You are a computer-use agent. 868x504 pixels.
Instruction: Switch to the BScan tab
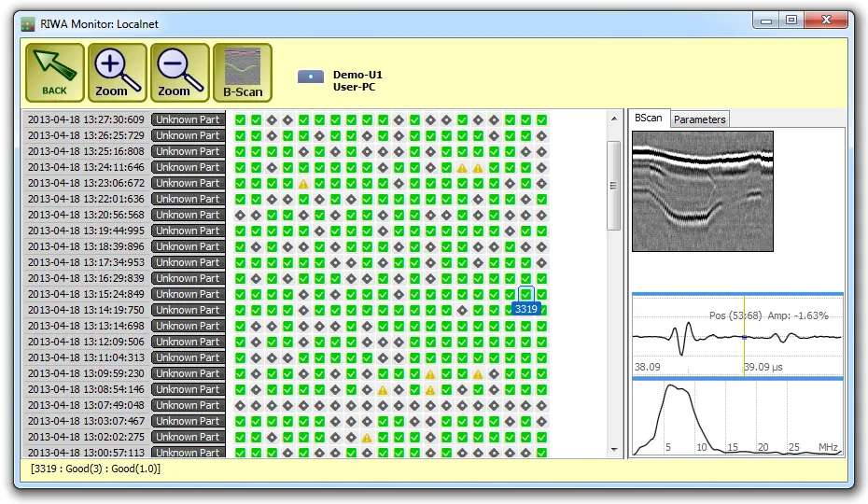648,119
